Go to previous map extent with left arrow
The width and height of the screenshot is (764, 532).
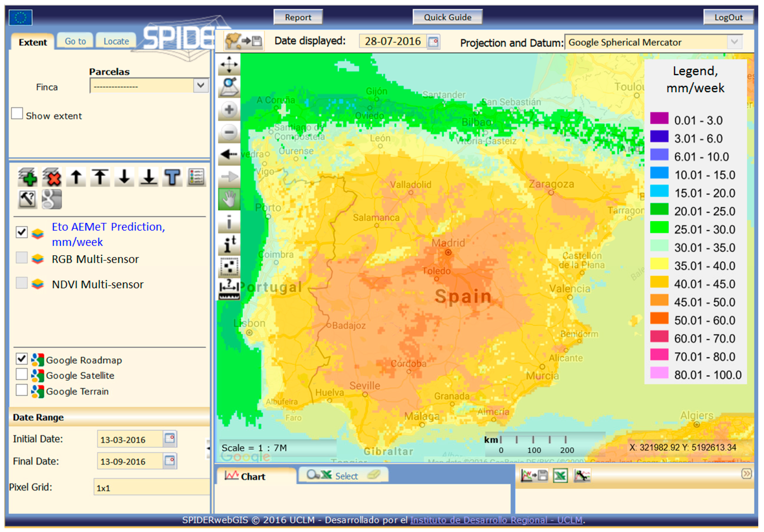tap(229, 154)
